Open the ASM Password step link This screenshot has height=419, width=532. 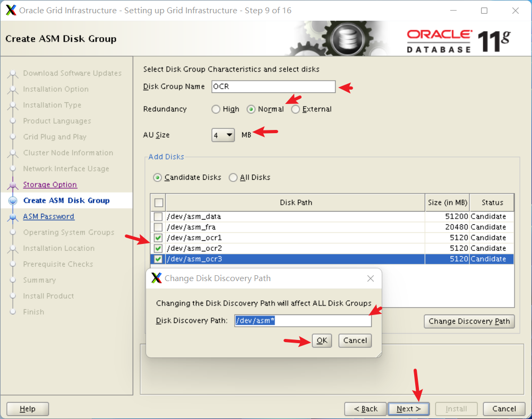48,216
